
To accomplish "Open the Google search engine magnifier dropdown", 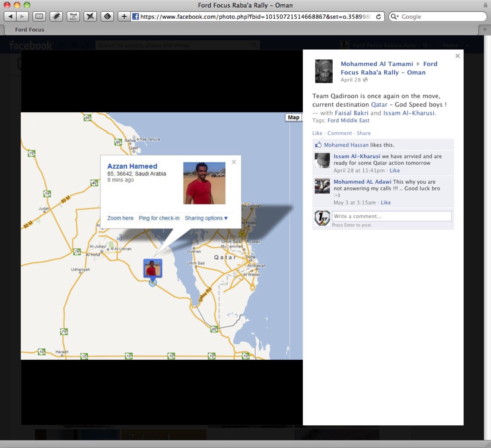I will tap(395, 17).
